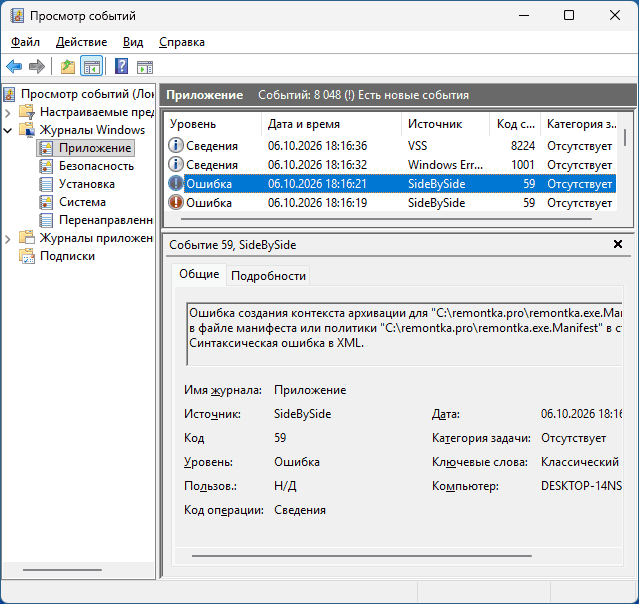
Task: Select the Windows Err... event 1001
Action: (390, 165)
